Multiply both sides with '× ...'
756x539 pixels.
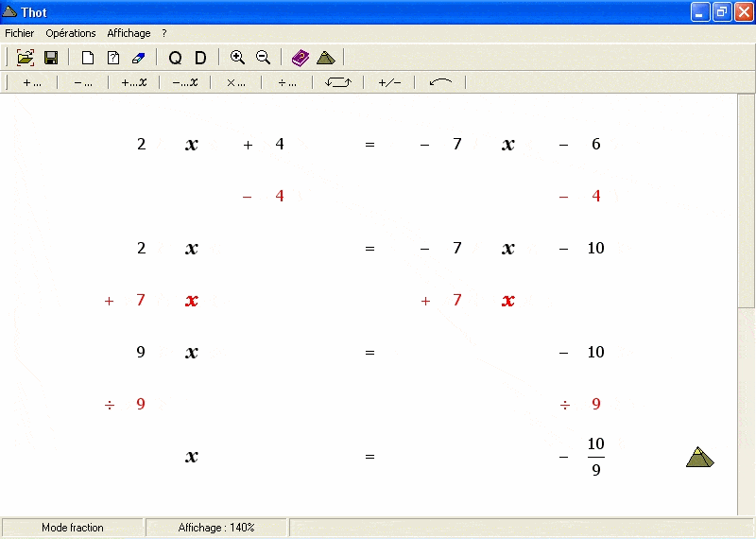point(236,83)
